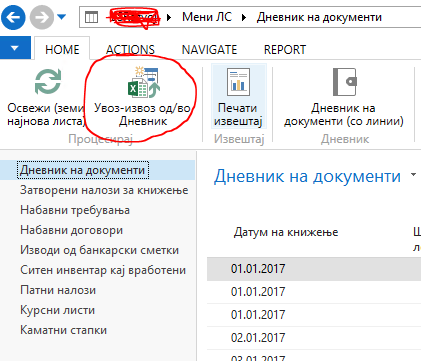The width and height of the screenshot is (421, 361).
Task: Open Каматни стапки list
Action: coord(63,330)
